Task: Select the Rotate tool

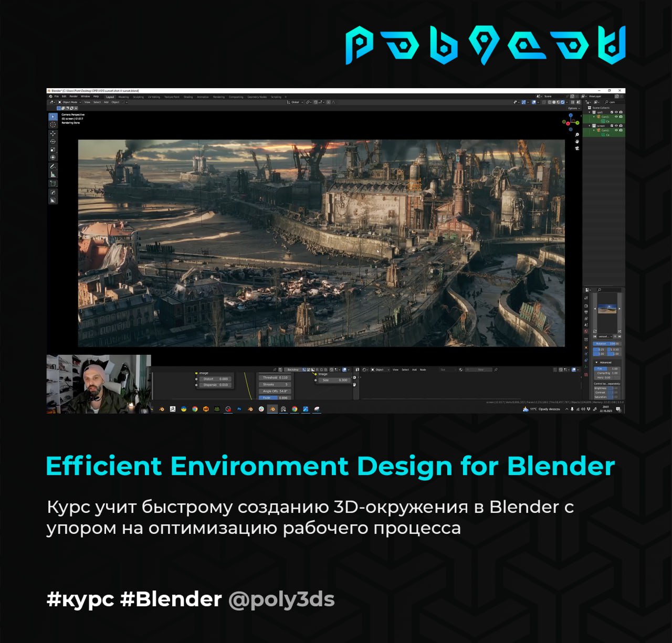Action: click(53, 142)
